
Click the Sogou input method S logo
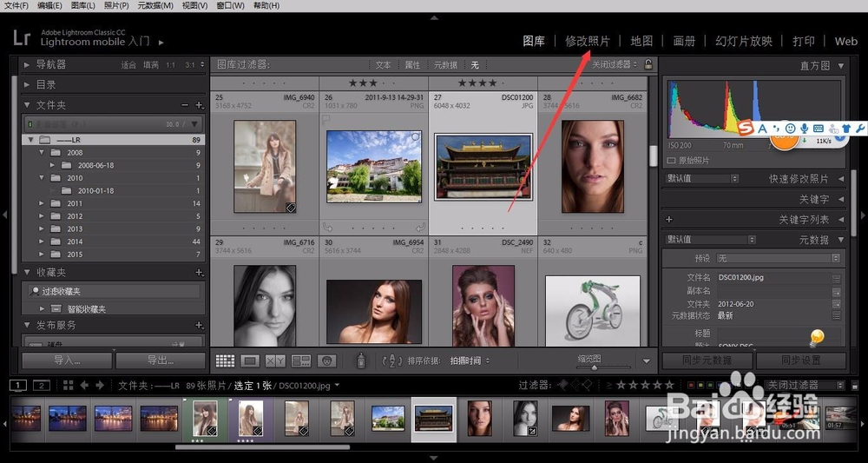pos(746,128)
